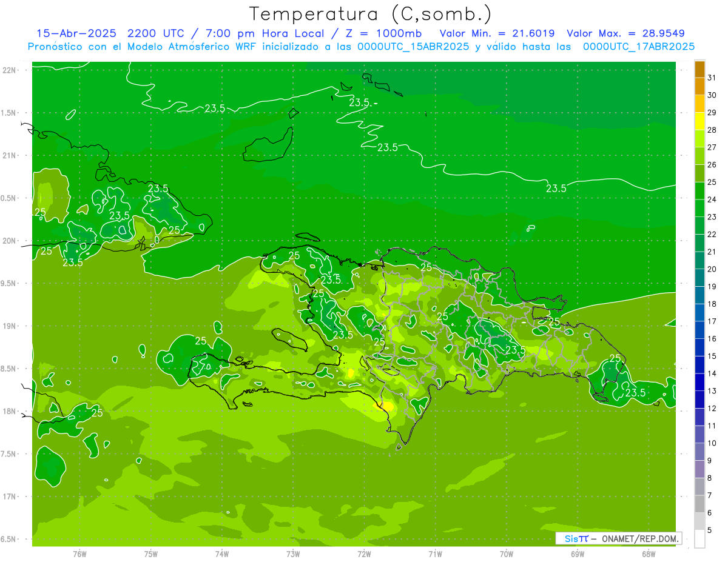Screen dimensions: 728x562
Task: Click the '7.5N' latitude label
Action: click(8, 453)
